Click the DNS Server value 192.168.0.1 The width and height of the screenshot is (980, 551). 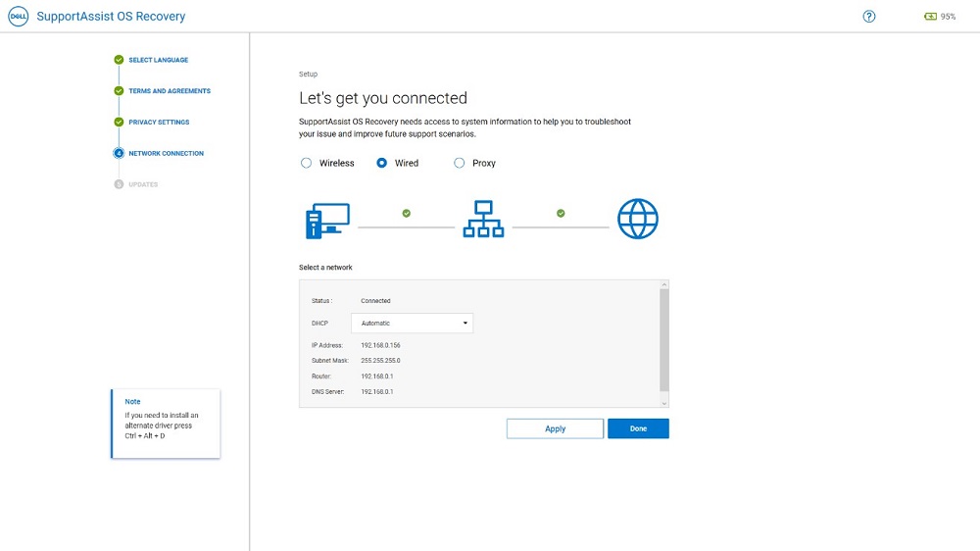(377, 392)
